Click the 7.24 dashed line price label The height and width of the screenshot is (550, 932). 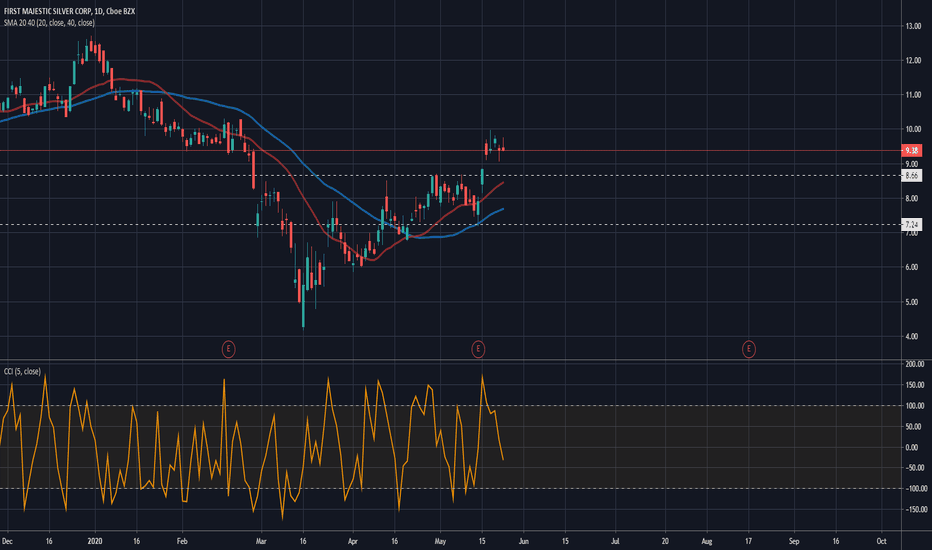click(x=912, y=224)
